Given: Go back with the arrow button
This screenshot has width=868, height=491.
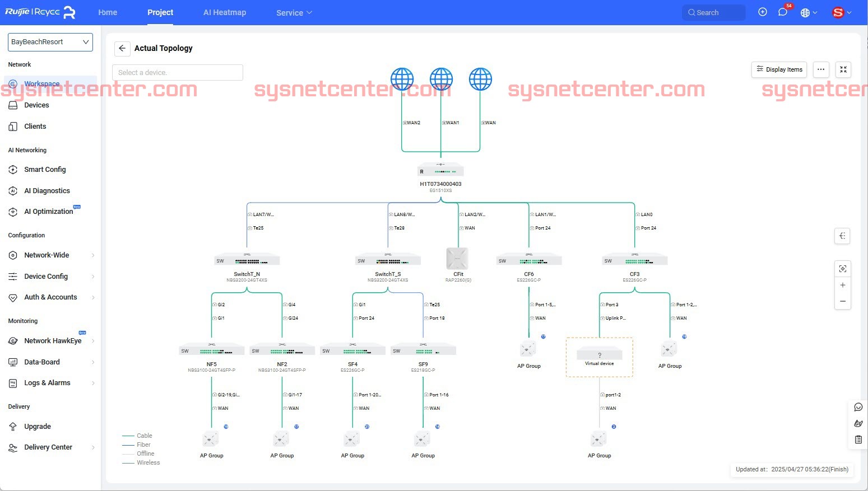Looking at the screenshot, I should click(122, 48).
